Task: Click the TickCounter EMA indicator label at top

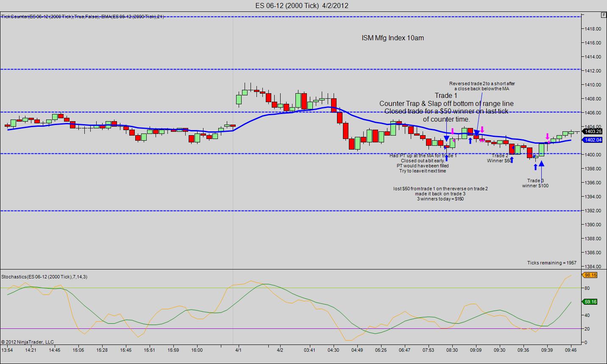Action: coord(83,17)
